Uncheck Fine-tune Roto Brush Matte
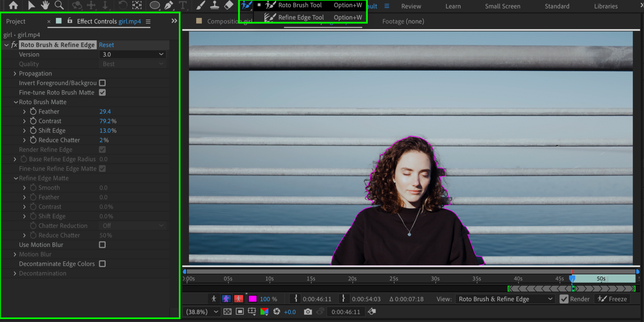 click(x=102, y=93)
